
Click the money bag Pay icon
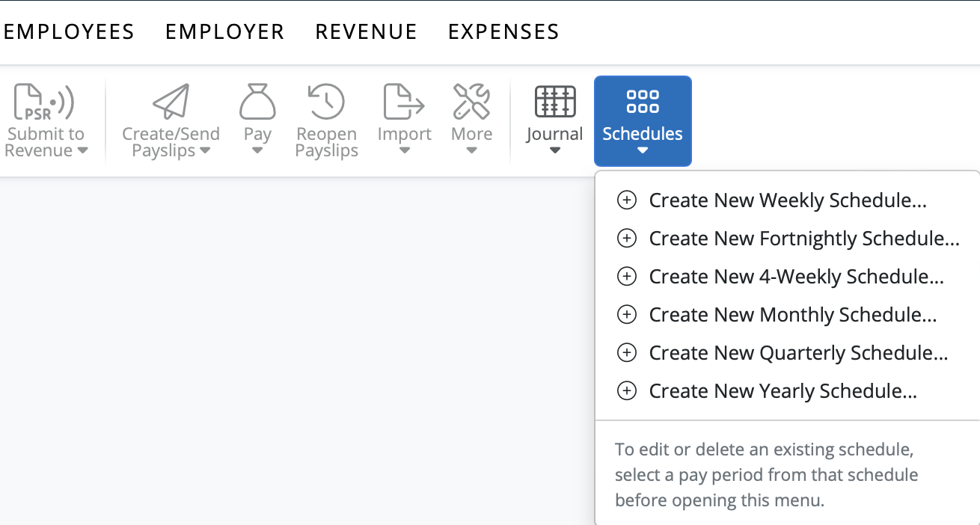pos(257,102)
